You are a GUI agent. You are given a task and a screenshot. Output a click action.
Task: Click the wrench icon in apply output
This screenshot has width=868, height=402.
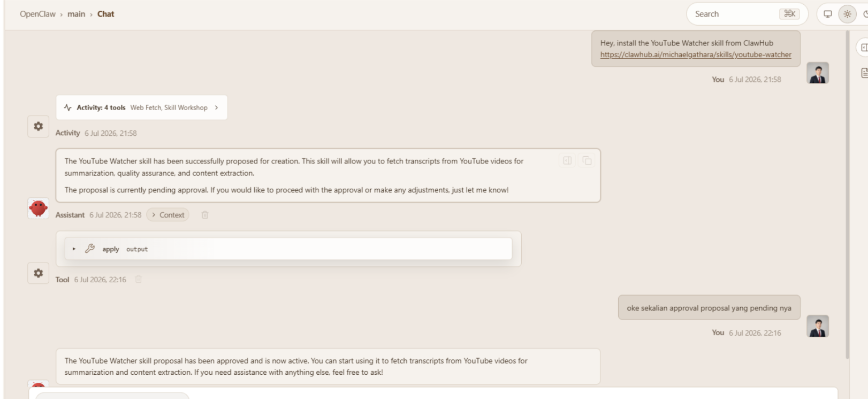pyautogui.click(x=90, y=249)
